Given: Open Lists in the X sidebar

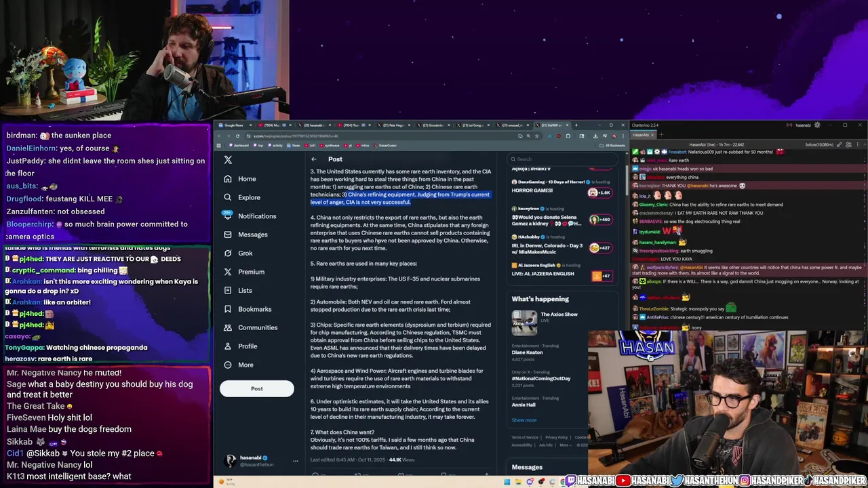Looking at the screenshot, I should click(238, 290).
